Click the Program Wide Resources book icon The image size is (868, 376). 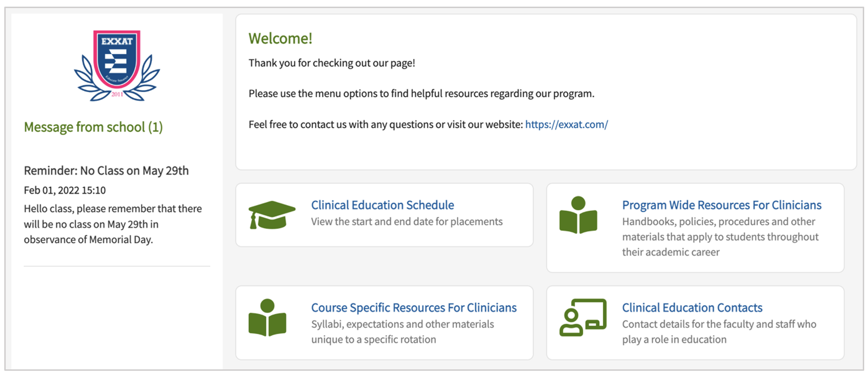point(578,215)
